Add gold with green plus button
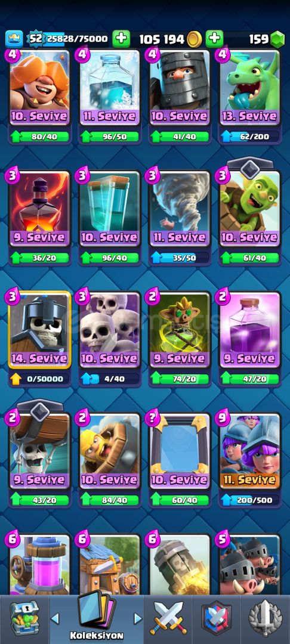The height and width of the screenshot is (644, 290). pyautogui.click(x=121, y=39)
